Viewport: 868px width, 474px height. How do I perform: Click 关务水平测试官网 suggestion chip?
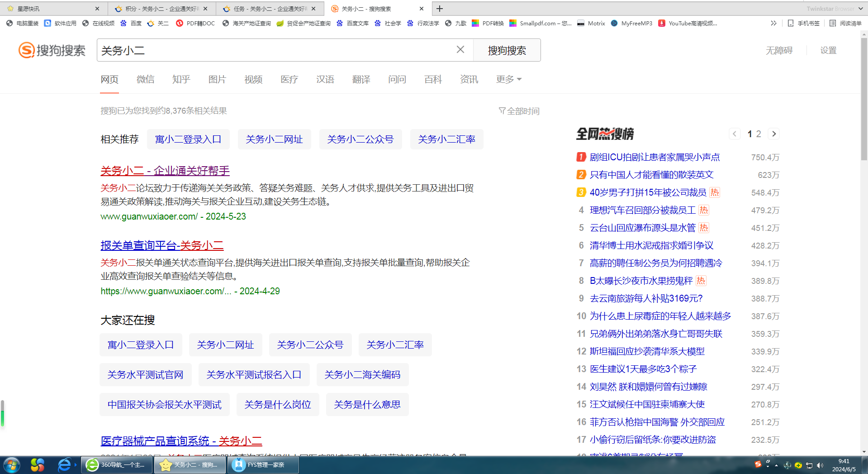tap(146, 375)
